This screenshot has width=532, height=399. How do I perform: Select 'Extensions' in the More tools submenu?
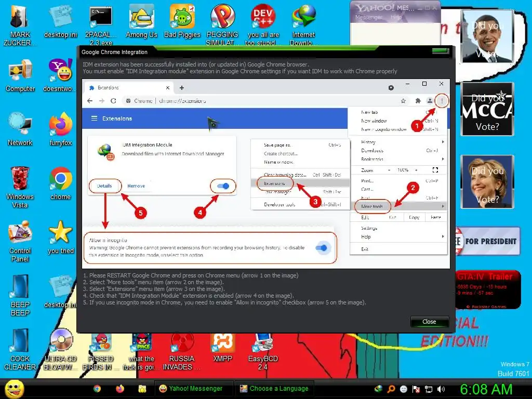coord(274,183)
